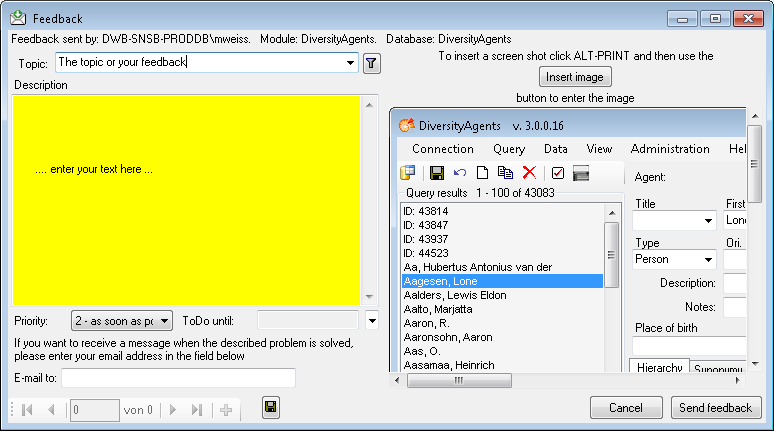Go to first record in navigator
Viewport: 774px width, 431px height.
pos(28,410)
